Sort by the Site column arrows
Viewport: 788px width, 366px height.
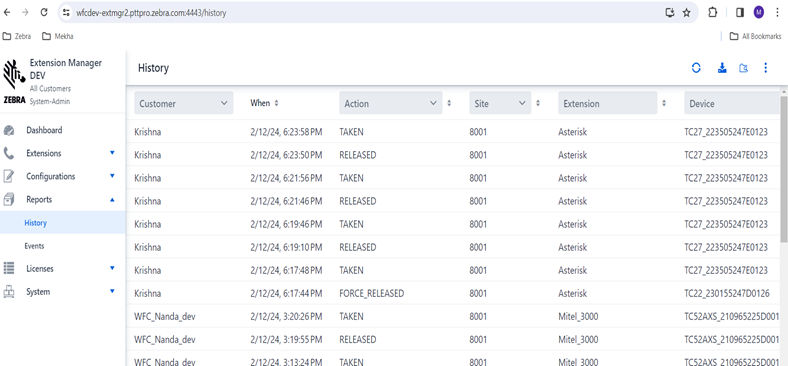click(538, 103)
